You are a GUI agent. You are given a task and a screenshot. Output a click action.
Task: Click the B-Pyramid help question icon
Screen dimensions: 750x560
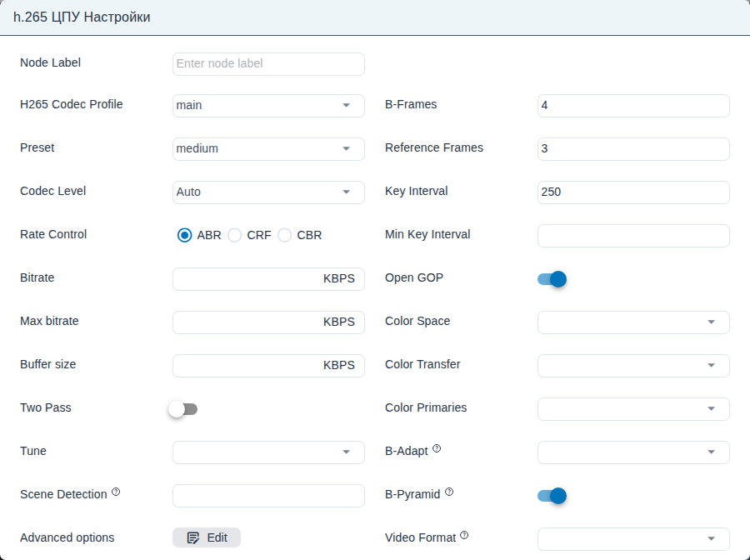coord(449,492)
